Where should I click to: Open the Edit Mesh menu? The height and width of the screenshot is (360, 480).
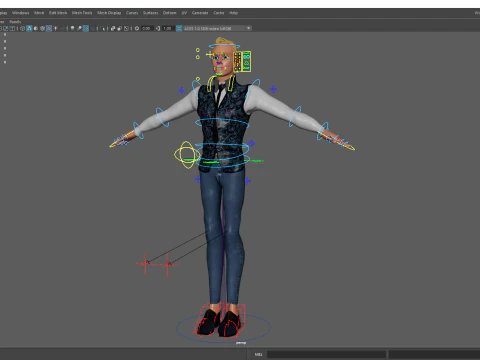click(58, 13)
